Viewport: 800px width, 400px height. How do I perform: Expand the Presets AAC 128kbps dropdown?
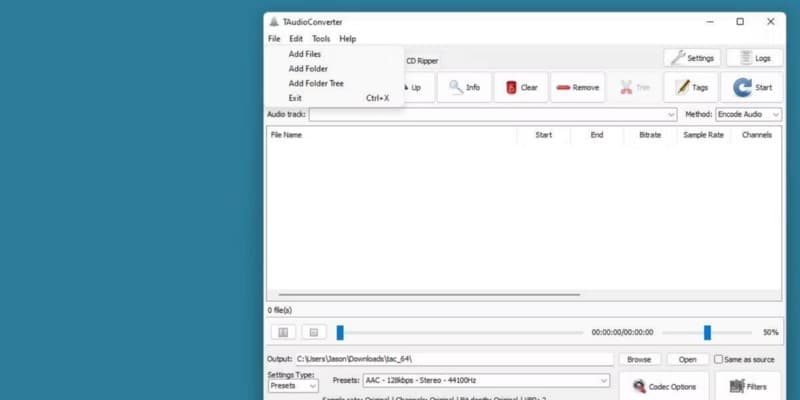[x=486, y=381]
